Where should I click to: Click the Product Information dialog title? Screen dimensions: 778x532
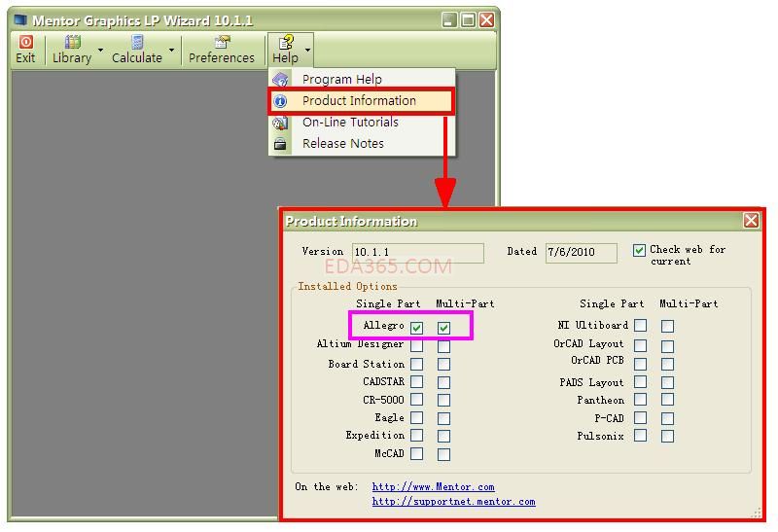point(351,222)
